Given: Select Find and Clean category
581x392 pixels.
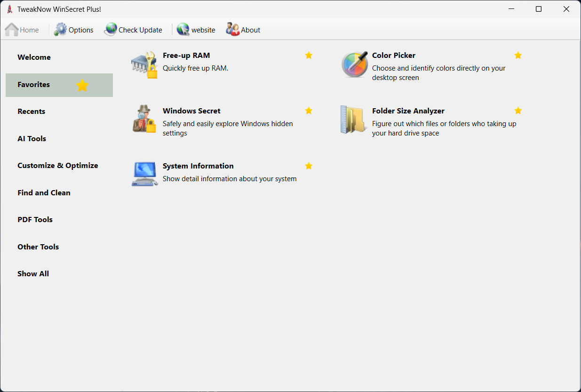Looking at the screenshot, I should (44, 193).
